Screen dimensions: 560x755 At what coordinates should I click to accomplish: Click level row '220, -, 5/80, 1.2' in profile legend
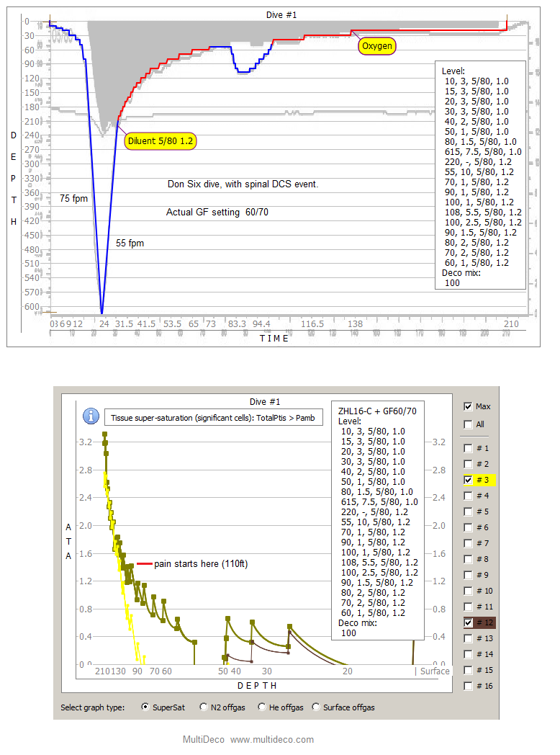click(478, 162)
